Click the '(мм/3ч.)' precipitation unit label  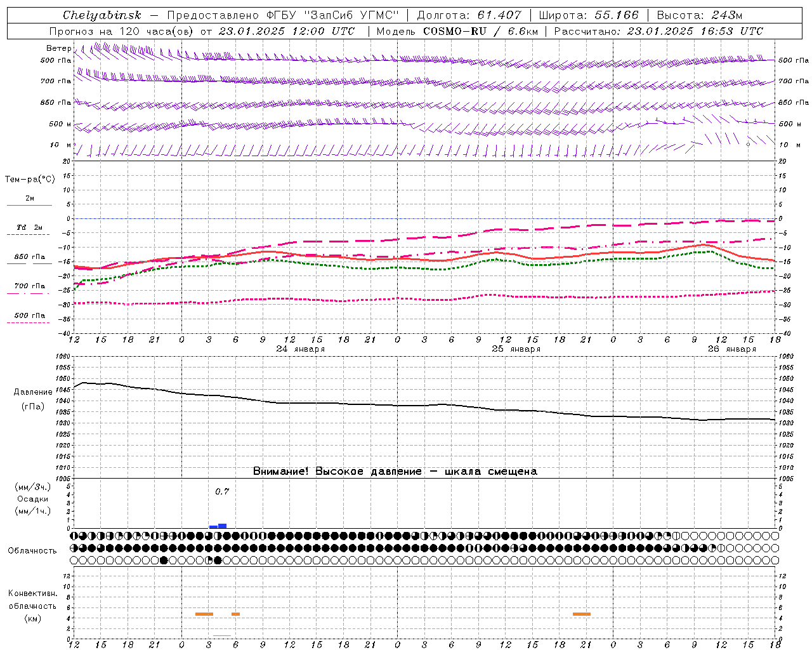tap(33, 487)
